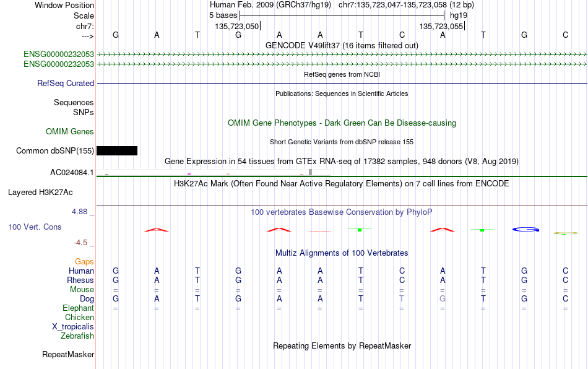588x369 pixels.
Task: Click the Layered H3K27Ac track label
Action: (40, 193)
